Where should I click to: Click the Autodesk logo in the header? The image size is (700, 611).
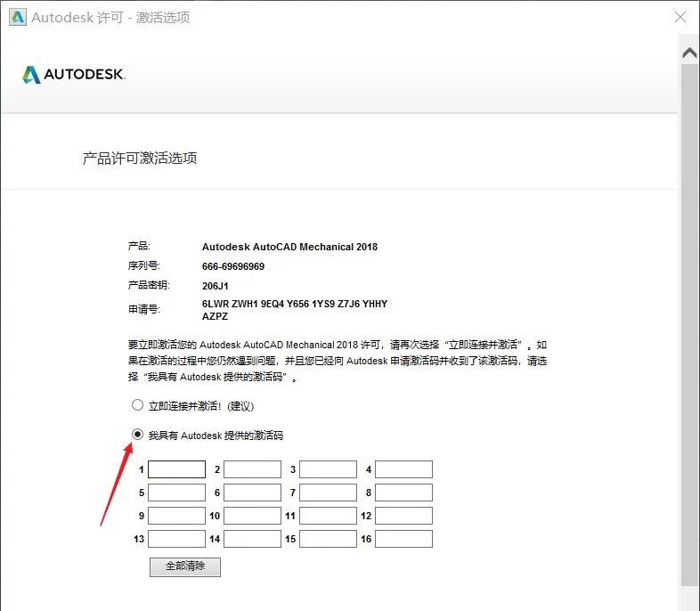click(x=74, y=75)
